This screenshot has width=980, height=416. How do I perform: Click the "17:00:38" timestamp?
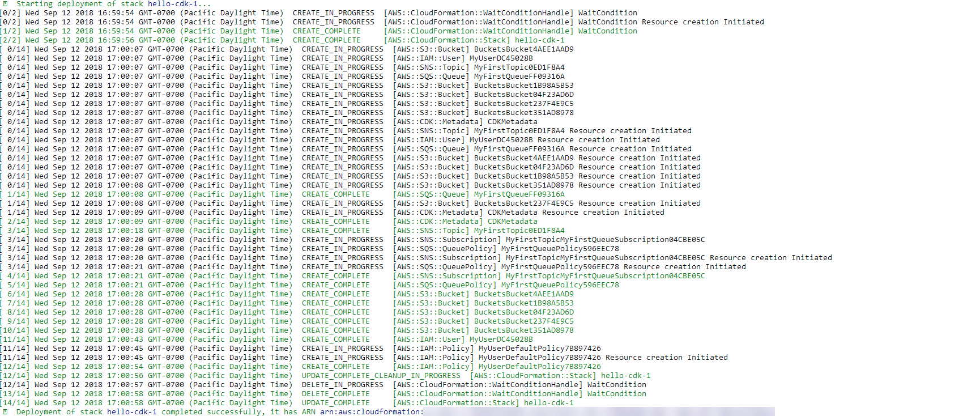coord(125,330)
